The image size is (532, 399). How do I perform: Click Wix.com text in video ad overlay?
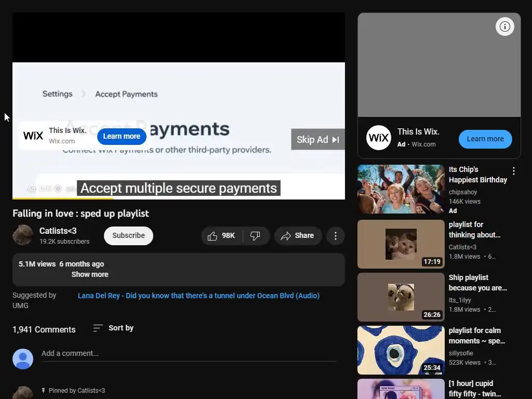(x=62, y=141)
